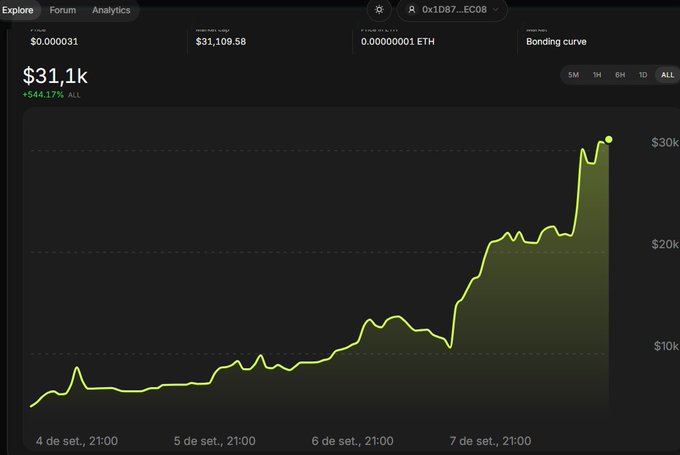680x455 pixels.
Task: Click the latest data point dot on chart
Action: tap(609, 139)
